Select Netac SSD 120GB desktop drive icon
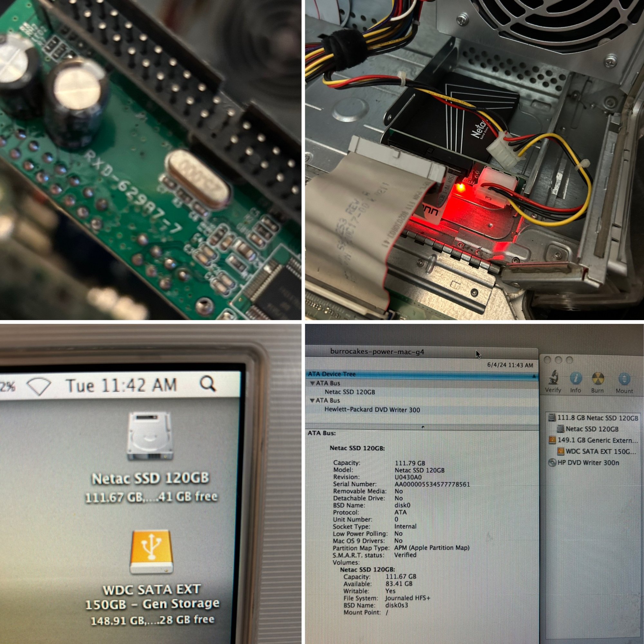Screen dimensions: 644x644 150,436
